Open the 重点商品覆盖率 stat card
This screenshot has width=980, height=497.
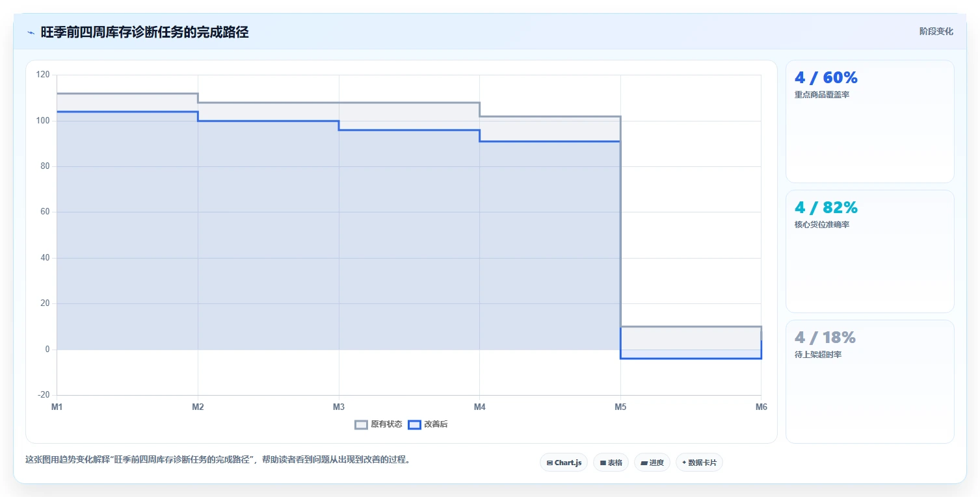coord(869,121)
